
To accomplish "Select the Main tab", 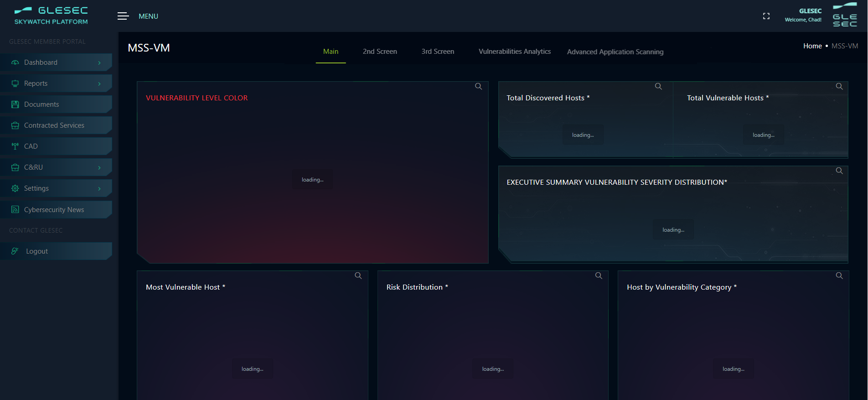I will click(331, 52).
